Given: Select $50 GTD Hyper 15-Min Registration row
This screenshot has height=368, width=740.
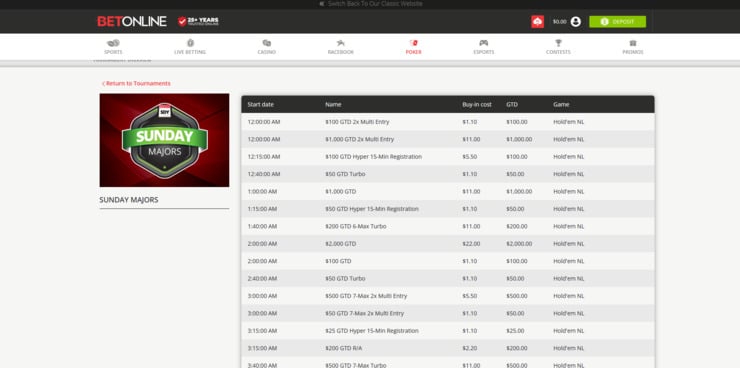Looking at the screenshot, I should pos(447,209).
